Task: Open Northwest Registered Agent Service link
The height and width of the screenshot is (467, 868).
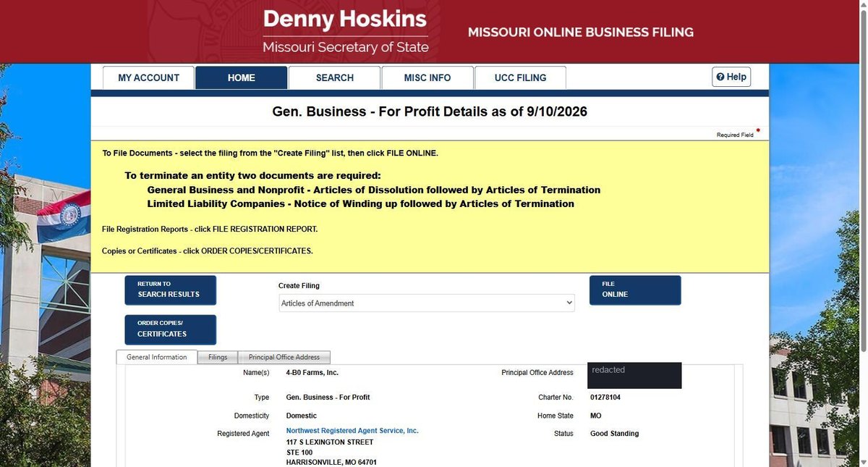Action: (352, 431)
